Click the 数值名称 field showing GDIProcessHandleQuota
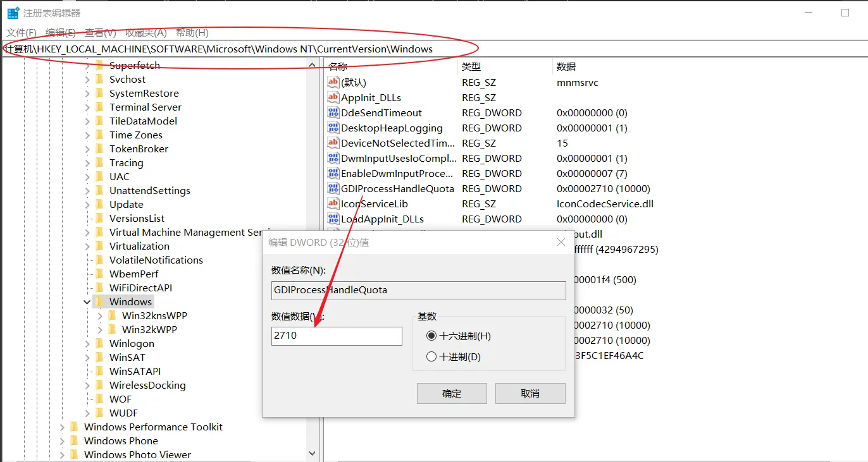Screen dimensions: 868x462 click(418, 290)
